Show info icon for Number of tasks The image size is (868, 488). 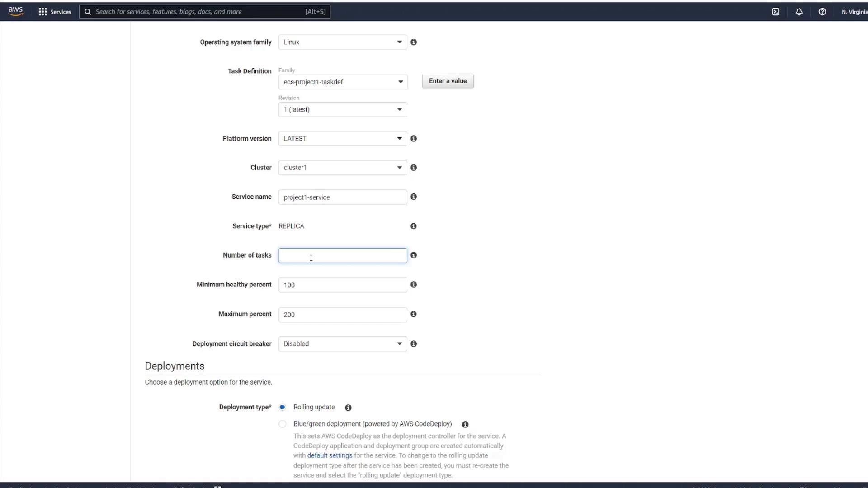(x=414, y=255)
